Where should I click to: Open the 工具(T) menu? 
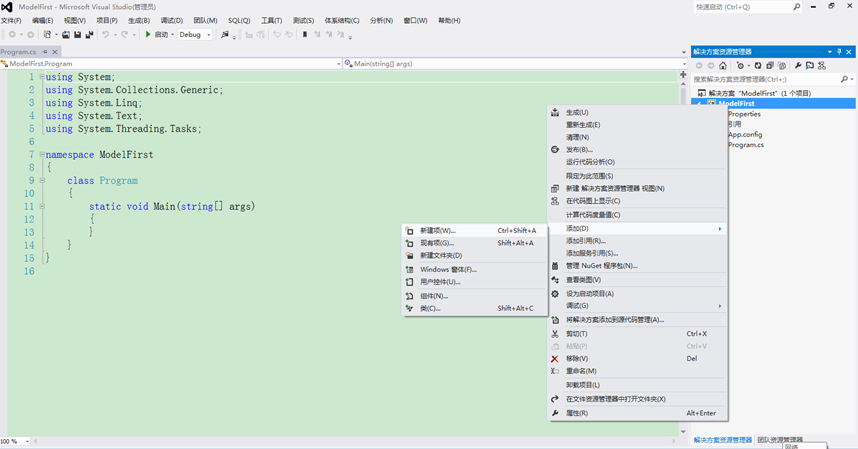(271, 21)
